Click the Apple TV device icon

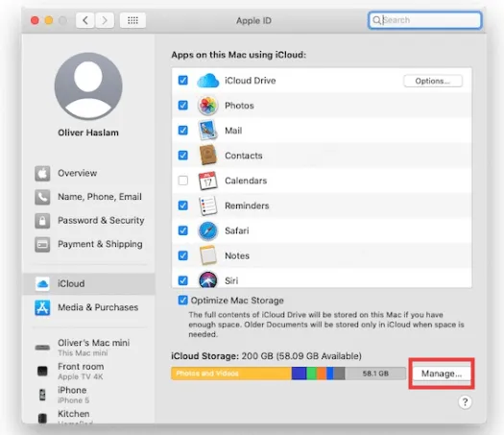(42, 371)
